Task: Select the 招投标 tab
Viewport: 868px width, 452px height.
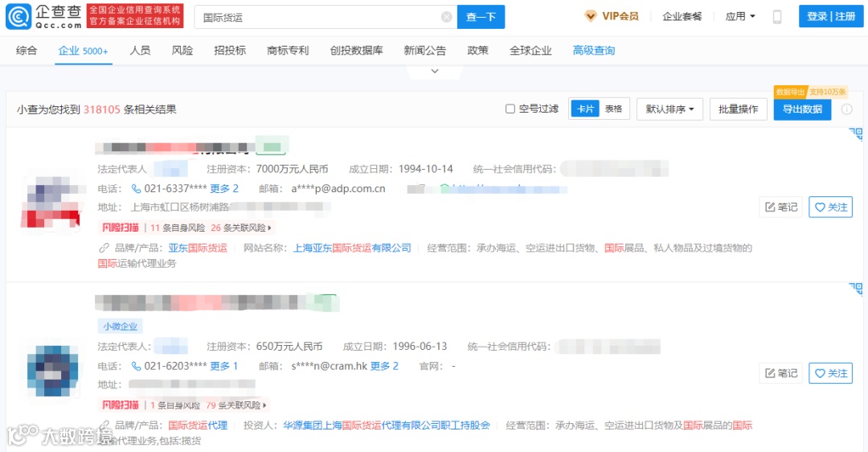Action: [230, 51]
